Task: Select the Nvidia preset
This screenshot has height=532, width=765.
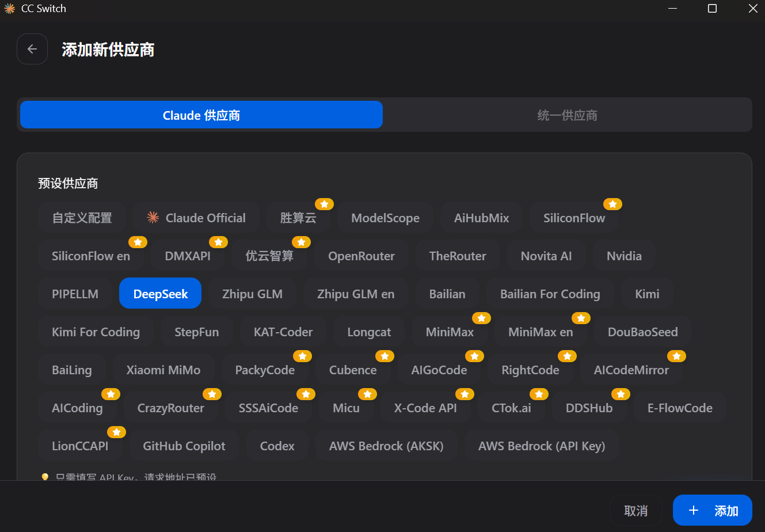Action: 624,256
